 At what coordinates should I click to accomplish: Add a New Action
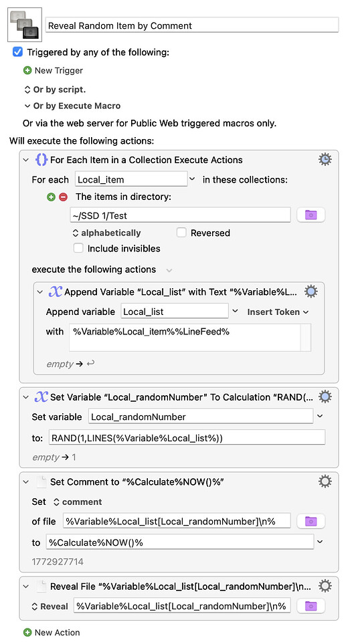tap(52, 633)
